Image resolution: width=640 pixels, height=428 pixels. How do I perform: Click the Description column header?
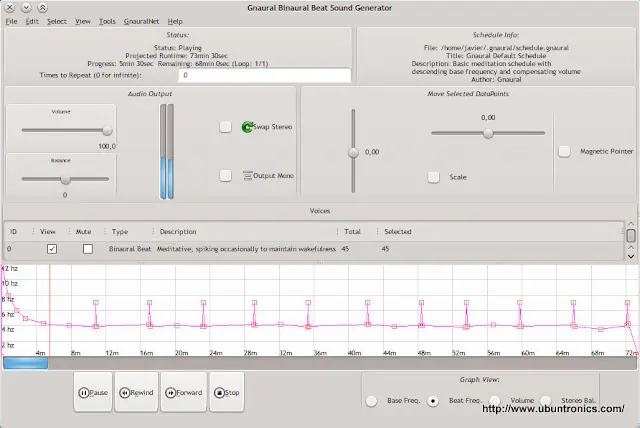[x=178, y=231]
